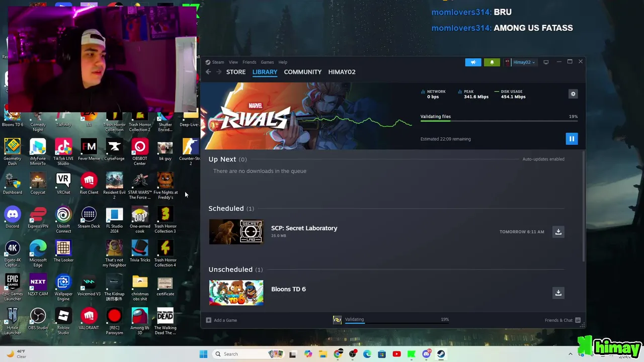Open Elgato 4K Capture desktop icon
Viewport: 644px width, 362px height.
coord(13,254)
